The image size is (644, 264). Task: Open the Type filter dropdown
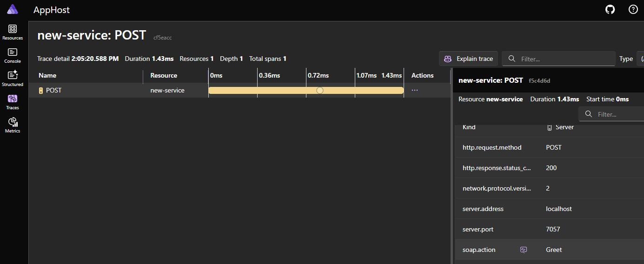642,59
